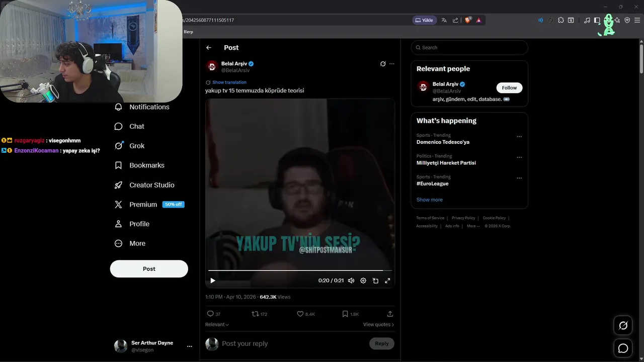The width and height of the screenshot is (644, 362).
Task: Open the browser extensions puzzle icon
Action: click(561, 20)
